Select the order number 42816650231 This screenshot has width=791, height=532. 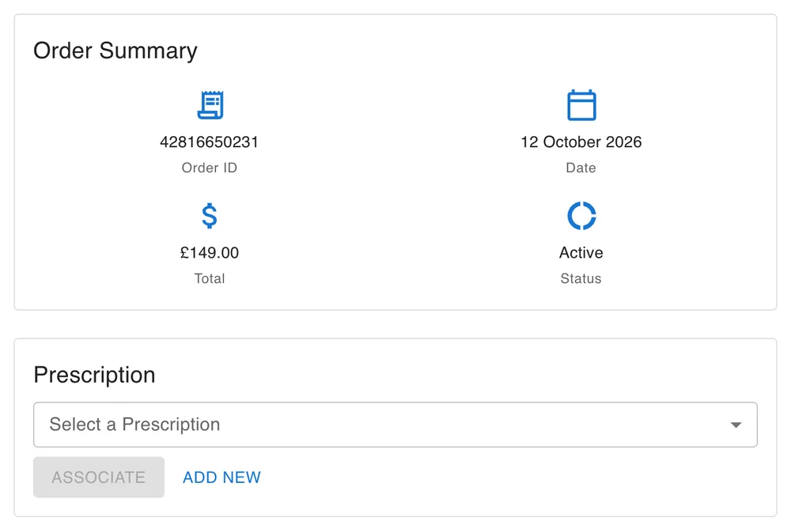[x=210, y=142]
